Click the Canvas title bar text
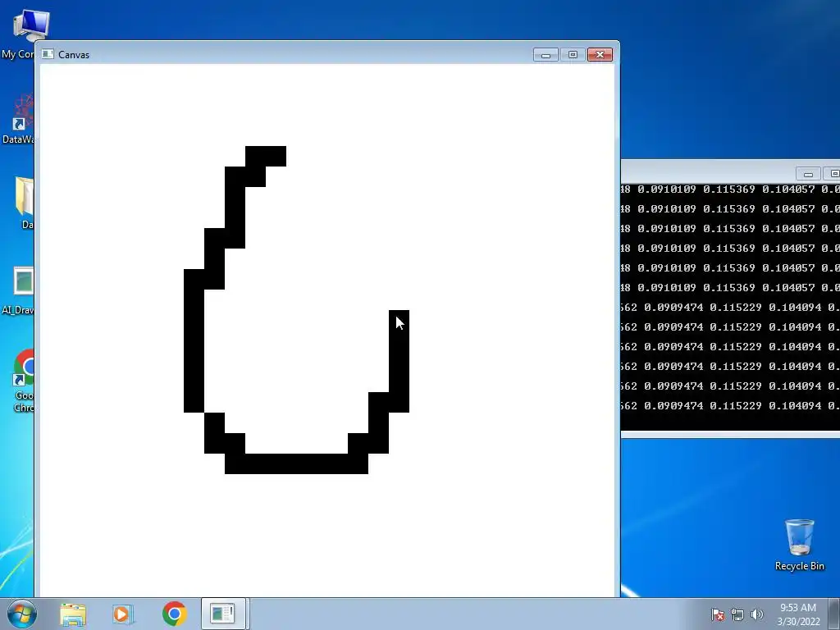This screenshot has width=840, height=630. (x=74, y=55)
